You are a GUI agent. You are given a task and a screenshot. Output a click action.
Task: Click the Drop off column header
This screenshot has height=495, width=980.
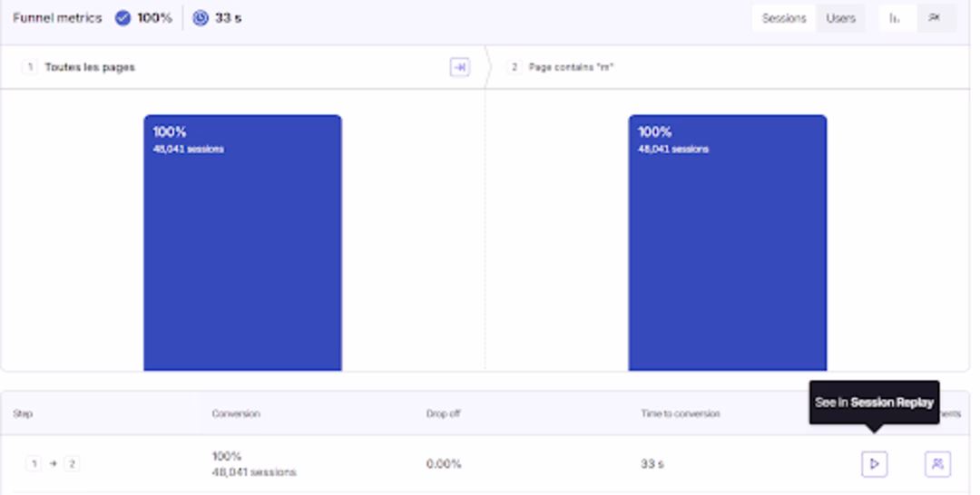443,413
